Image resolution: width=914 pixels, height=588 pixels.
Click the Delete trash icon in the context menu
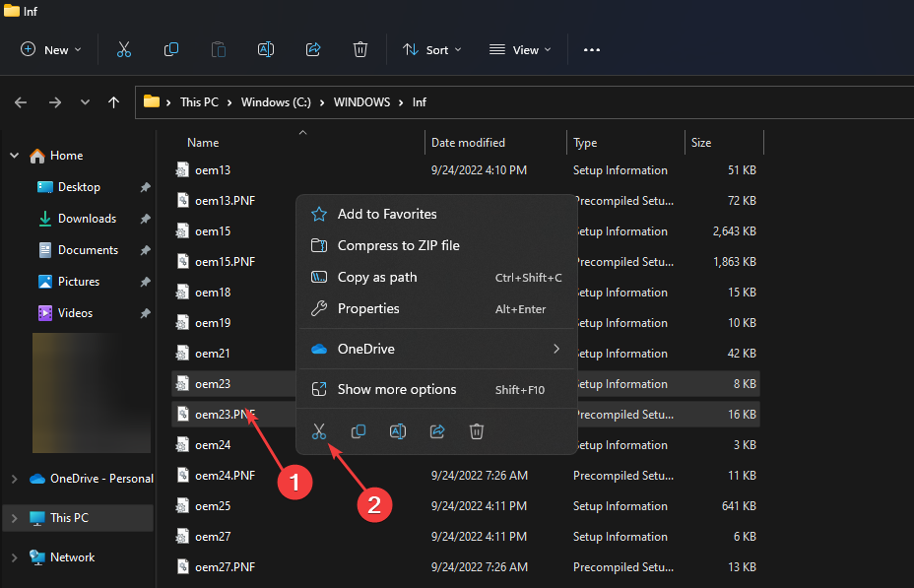477,431
